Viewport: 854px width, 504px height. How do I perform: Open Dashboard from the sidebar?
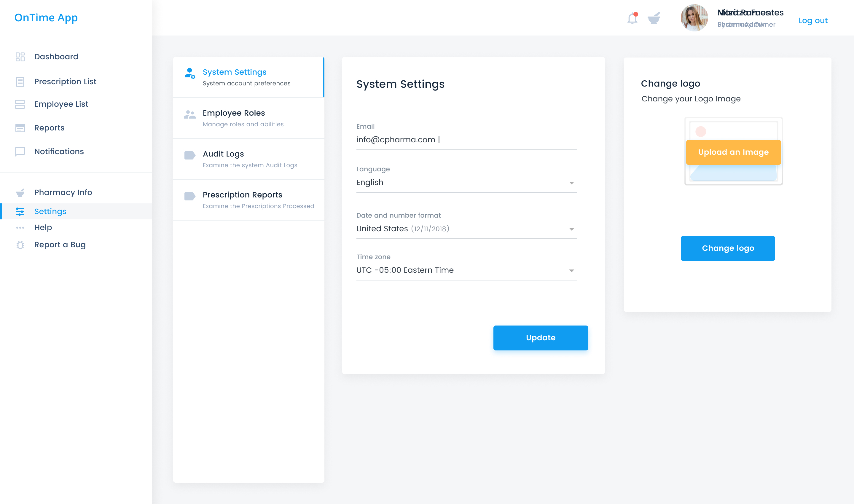(56, 57)
